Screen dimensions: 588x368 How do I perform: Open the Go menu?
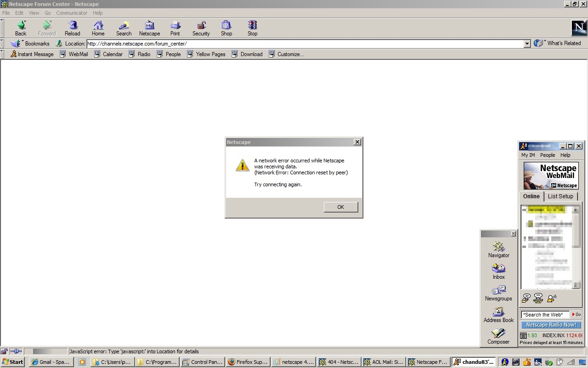[x=48, y=13]
